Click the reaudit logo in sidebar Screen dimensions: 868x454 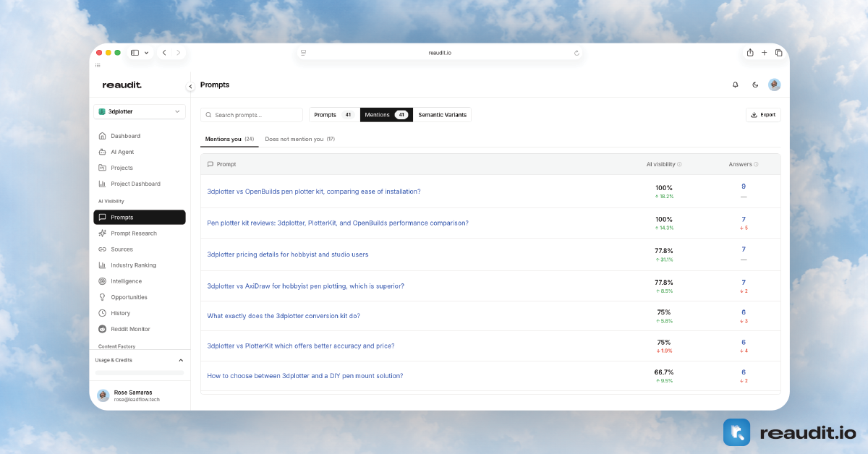point(122,85)
